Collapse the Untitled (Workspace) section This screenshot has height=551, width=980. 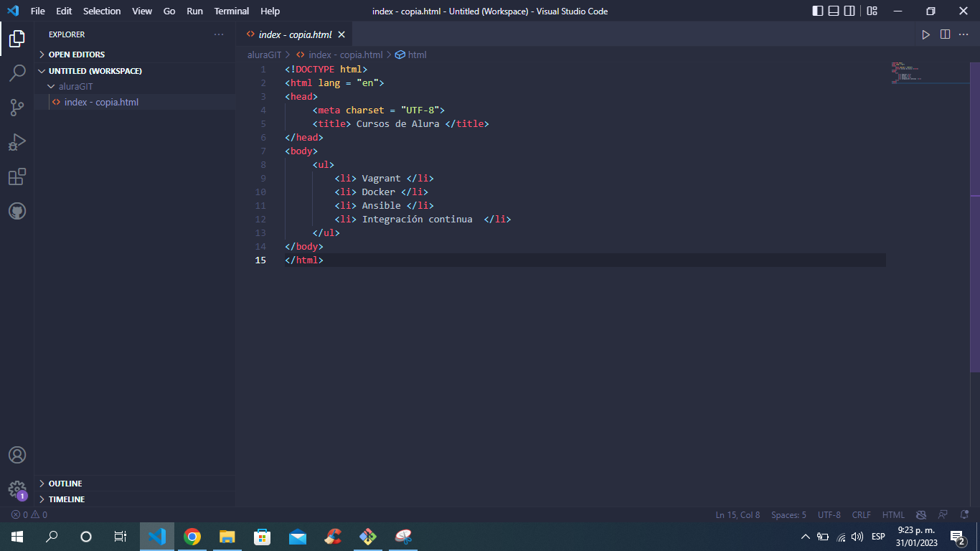pos(135,71)
